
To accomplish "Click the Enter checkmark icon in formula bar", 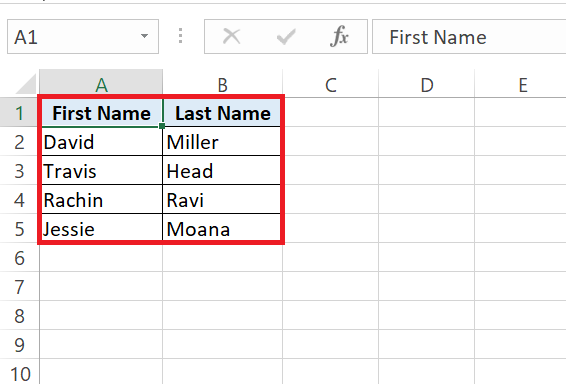I will 286,36.
